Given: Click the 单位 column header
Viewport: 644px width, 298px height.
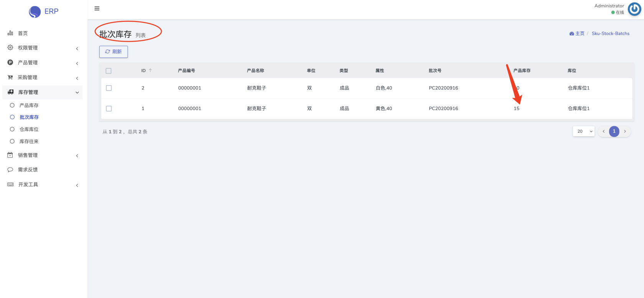Looking at the screenshot, I should pos(311,71).
